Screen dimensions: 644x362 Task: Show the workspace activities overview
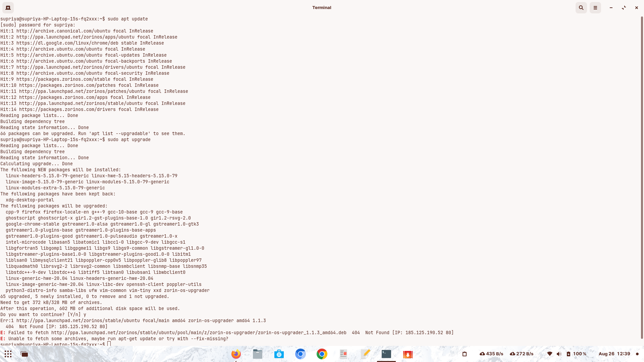24,354
